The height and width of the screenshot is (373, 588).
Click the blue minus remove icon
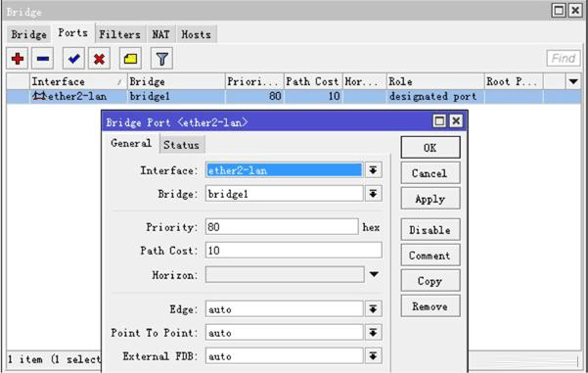(x=42, y=59)
